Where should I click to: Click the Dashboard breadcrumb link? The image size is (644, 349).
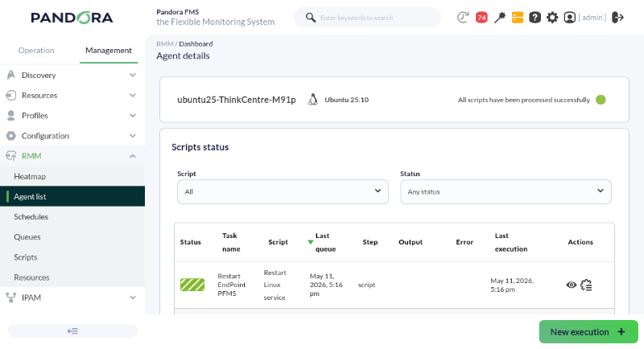tap(196, 44)
